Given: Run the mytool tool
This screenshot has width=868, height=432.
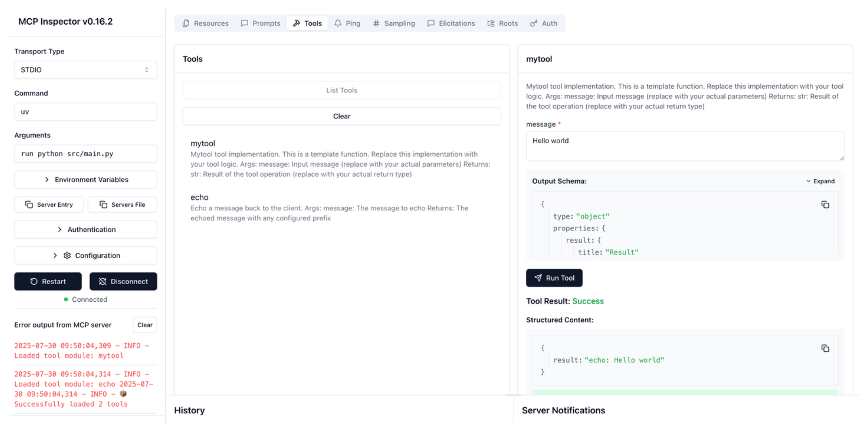Looking at the screenshot, I should 554,278.
